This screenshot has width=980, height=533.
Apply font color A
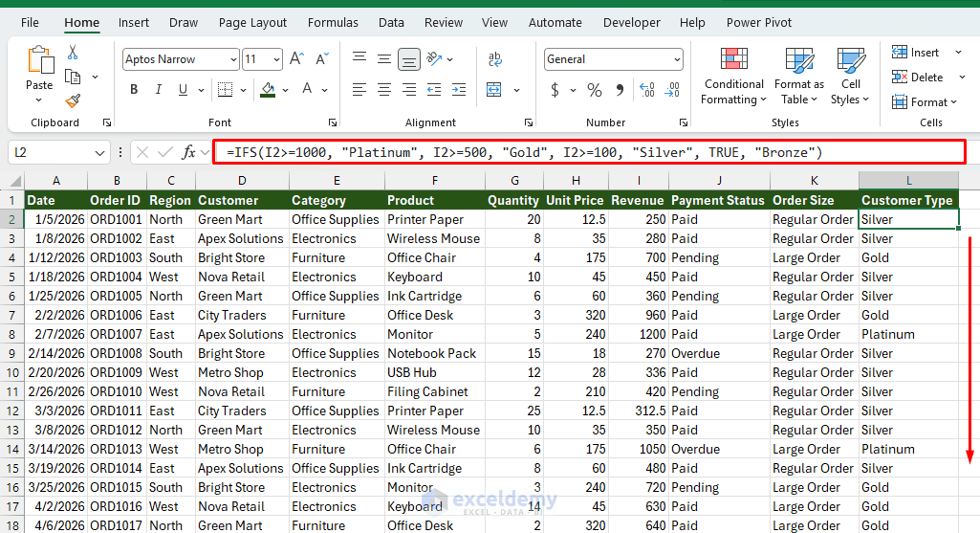pyautogui.click(x=307, y=89)
